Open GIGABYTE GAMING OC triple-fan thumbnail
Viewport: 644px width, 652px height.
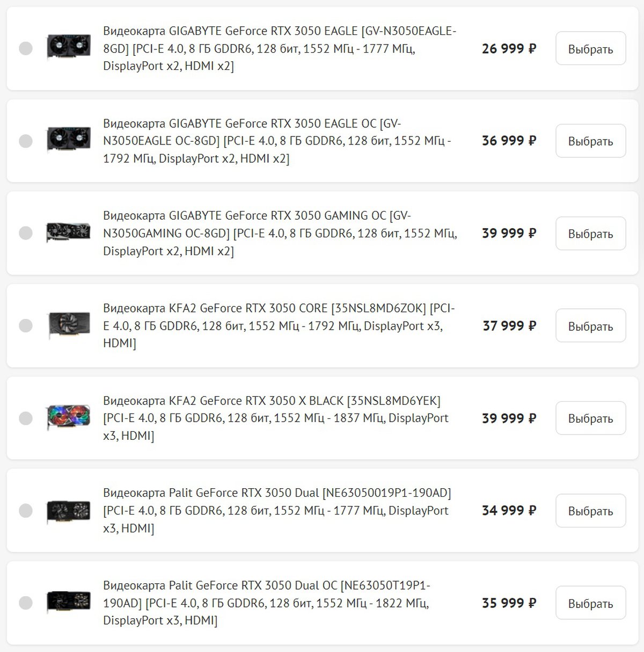point(69,233)
